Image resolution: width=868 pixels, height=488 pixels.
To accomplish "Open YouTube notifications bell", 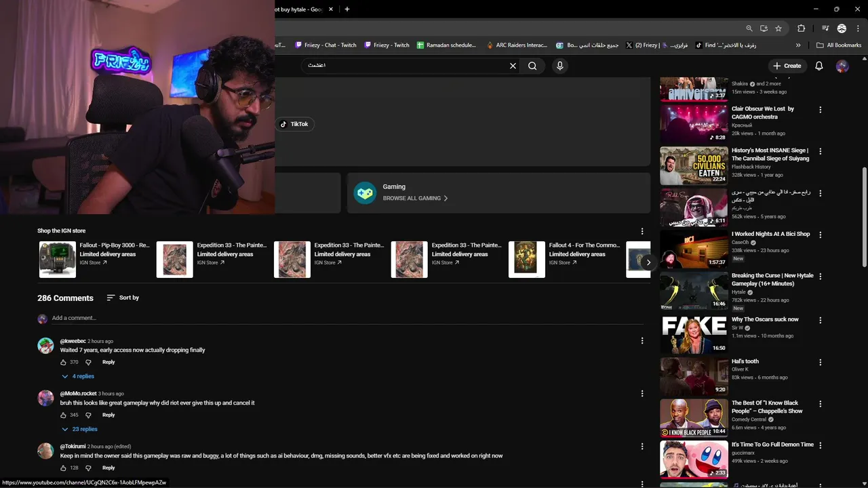I will coord(819,66).
